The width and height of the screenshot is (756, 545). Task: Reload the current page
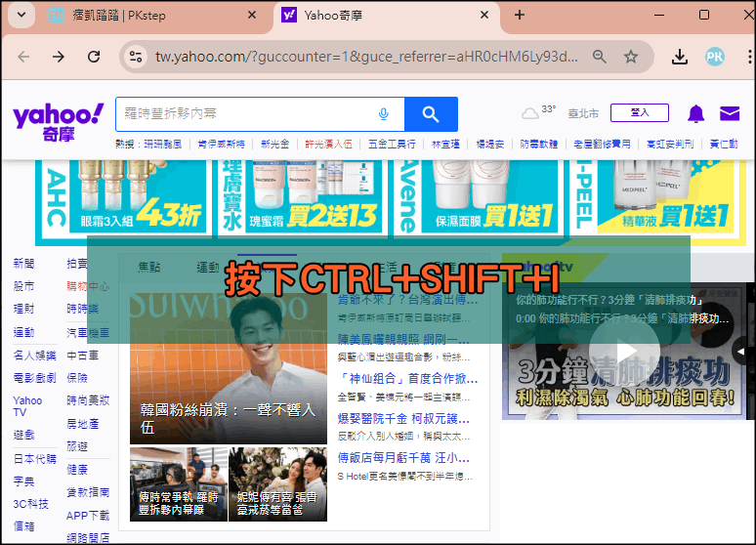(94, 57)
